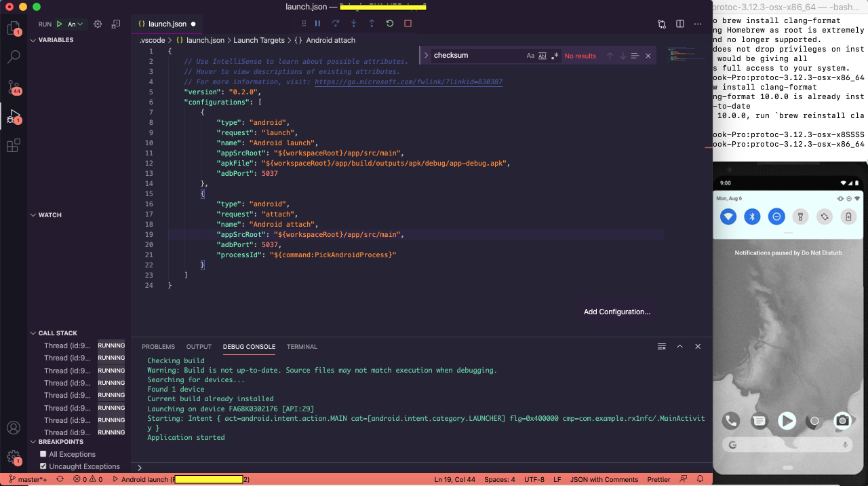Image resolution: width=868 pixels, height=486 pixels.
Task: Open the go.microsoft.com fwlink URL
Action: tap(408, 81)
